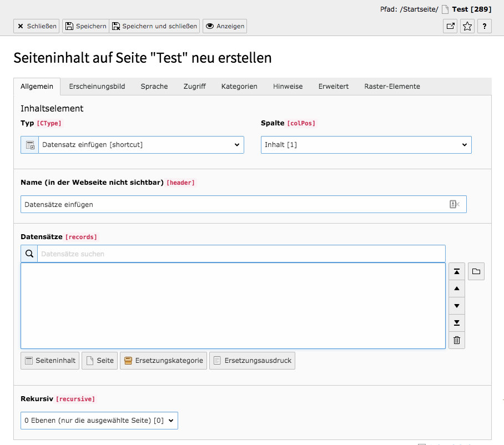The width and height of the screenshot is (504, 445).
Task: Move record to top using topmost arrow icon
Action: click(456, 271)
